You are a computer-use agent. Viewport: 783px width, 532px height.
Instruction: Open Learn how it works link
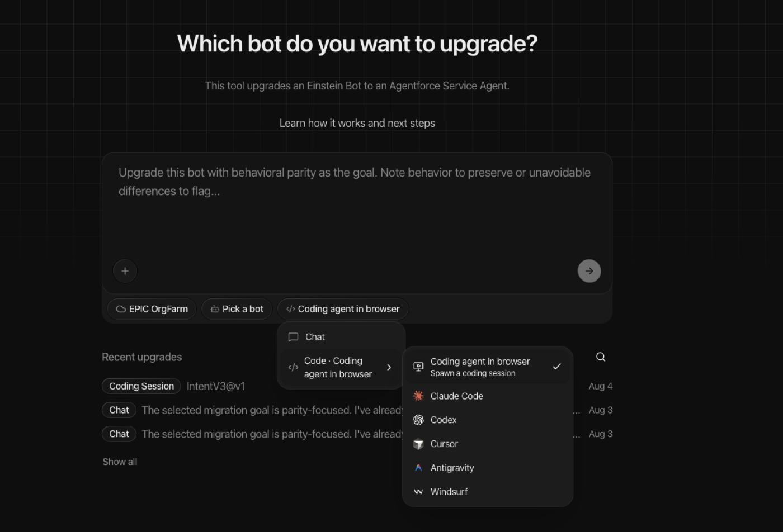pos(357,123)
